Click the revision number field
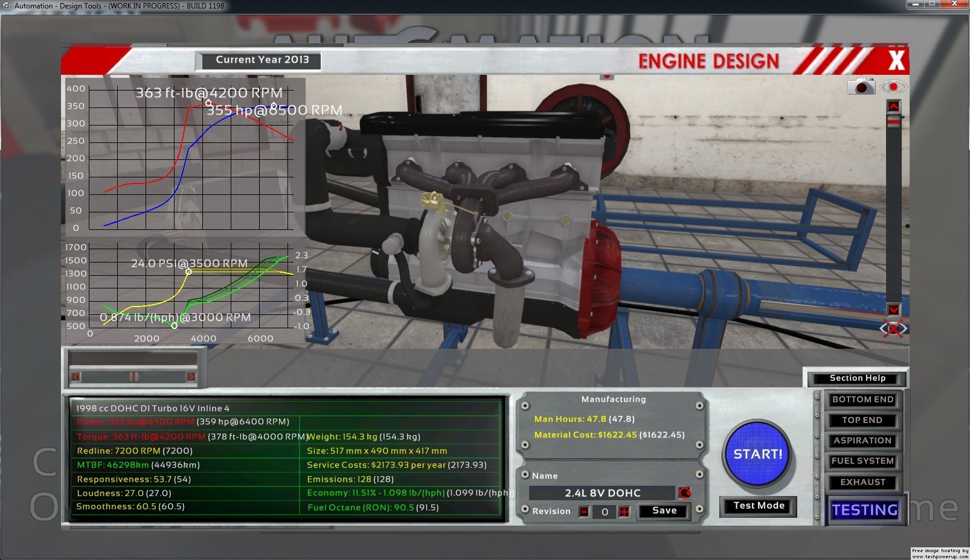 (x=605, y=512)
